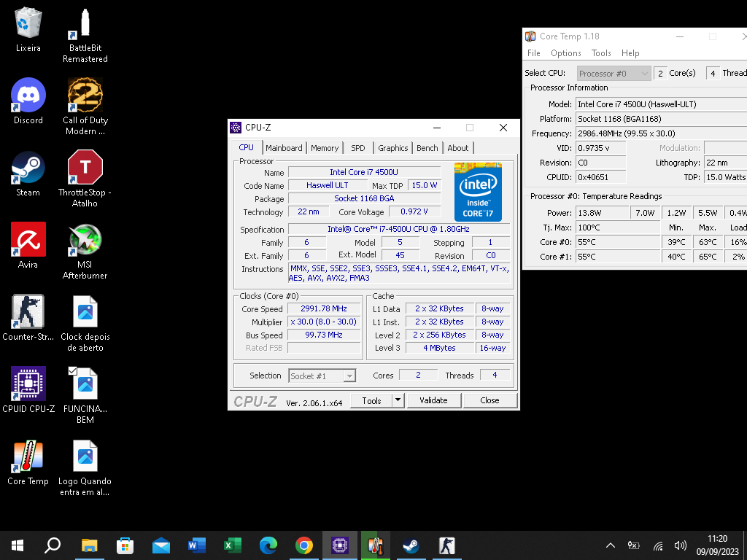Open the Socket #1 selection dropdown
Viewport: 747px width, 560px height.
pyautogui.click(x=322, y=376)
